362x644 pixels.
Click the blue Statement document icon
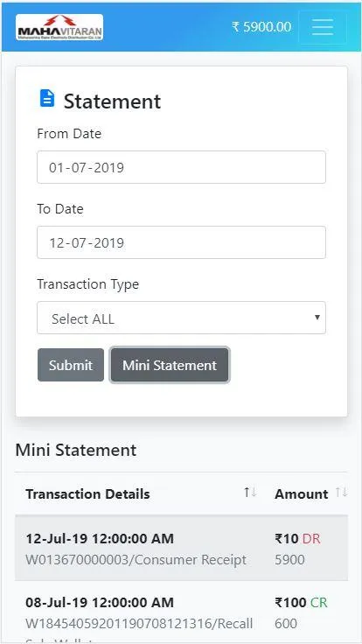pyautogui.click(x=47, y=99)
